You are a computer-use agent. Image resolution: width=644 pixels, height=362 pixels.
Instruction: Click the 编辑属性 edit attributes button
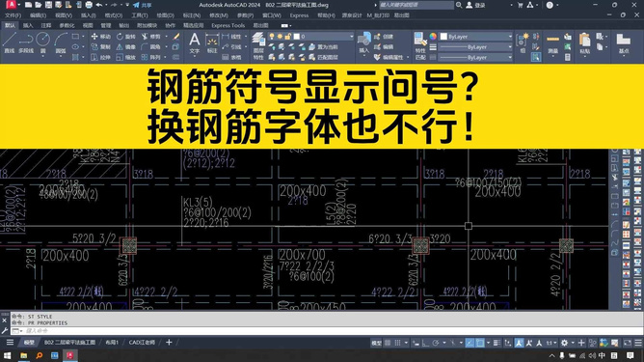coord(389,57)
